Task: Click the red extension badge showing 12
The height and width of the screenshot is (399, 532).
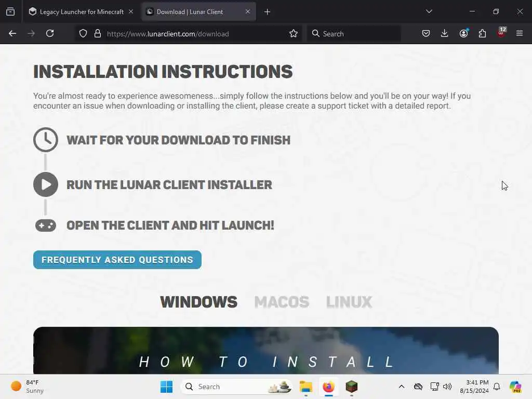Action: coord(501,33)
